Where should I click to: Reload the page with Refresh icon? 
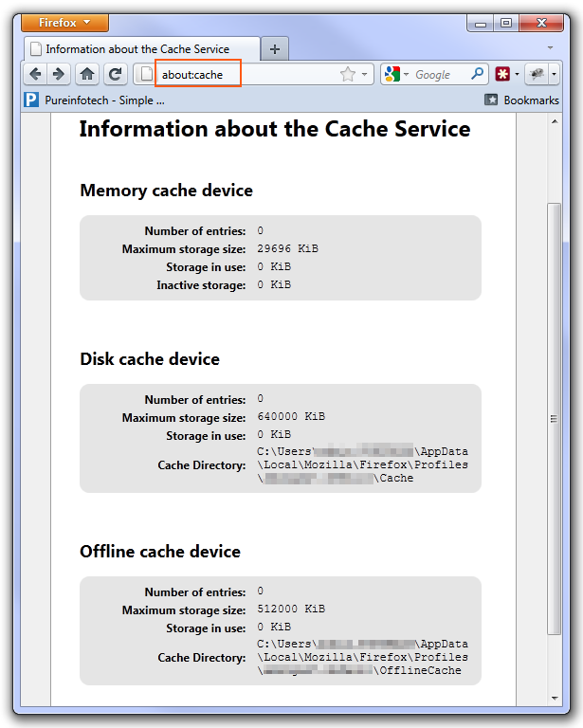click(115, 74)
